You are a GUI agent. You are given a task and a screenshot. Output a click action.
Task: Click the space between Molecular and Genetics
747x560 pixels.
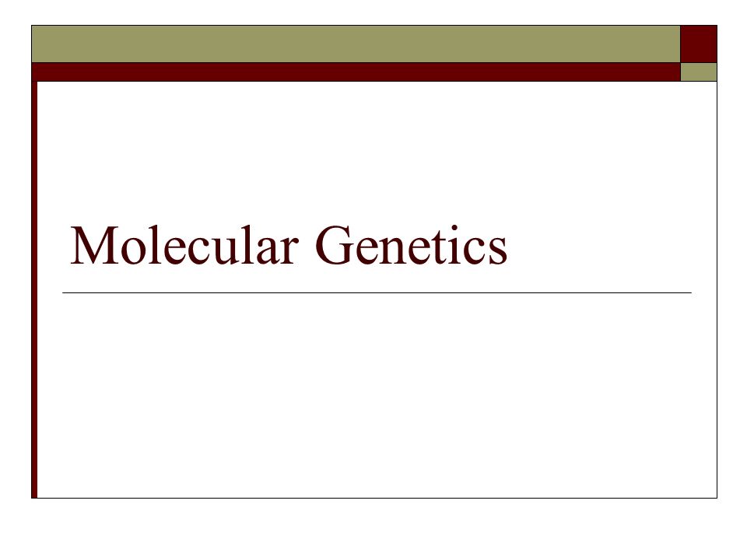(x=307, y=245)
